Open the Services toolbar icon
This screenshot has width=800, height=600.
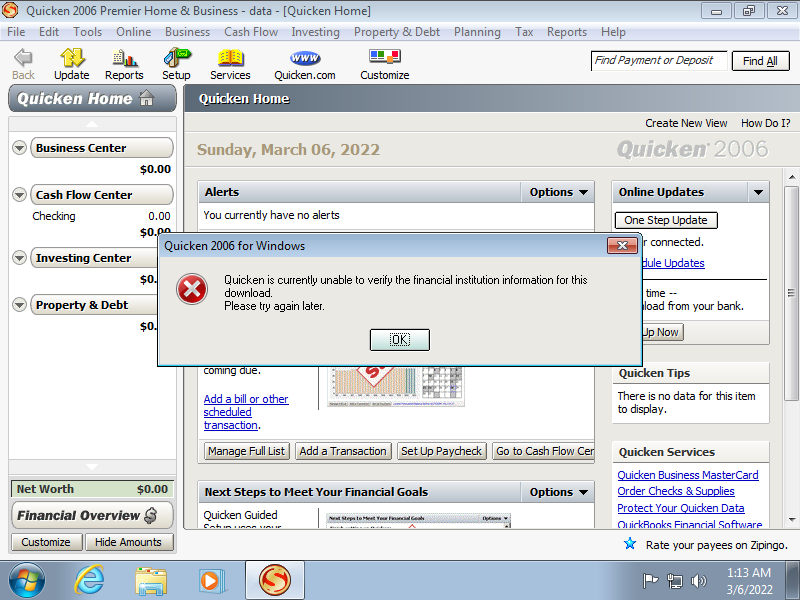coord(230,58)
